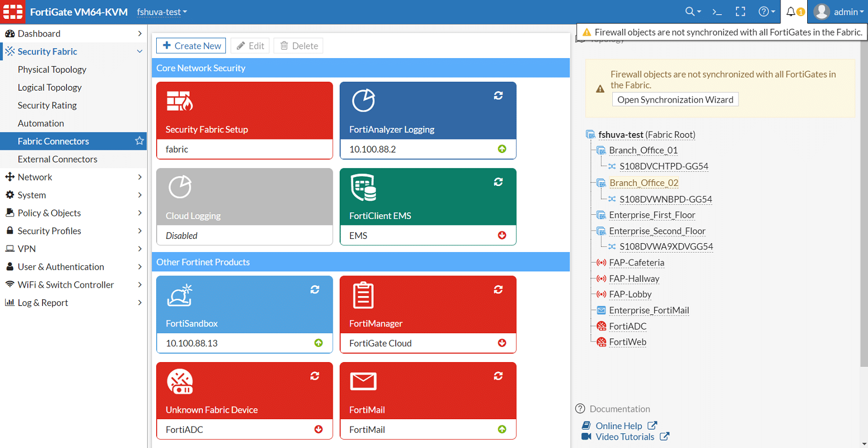Select Branch_Office_02 in topology tree
Viewport: 868px width, 448px height.
644,183
